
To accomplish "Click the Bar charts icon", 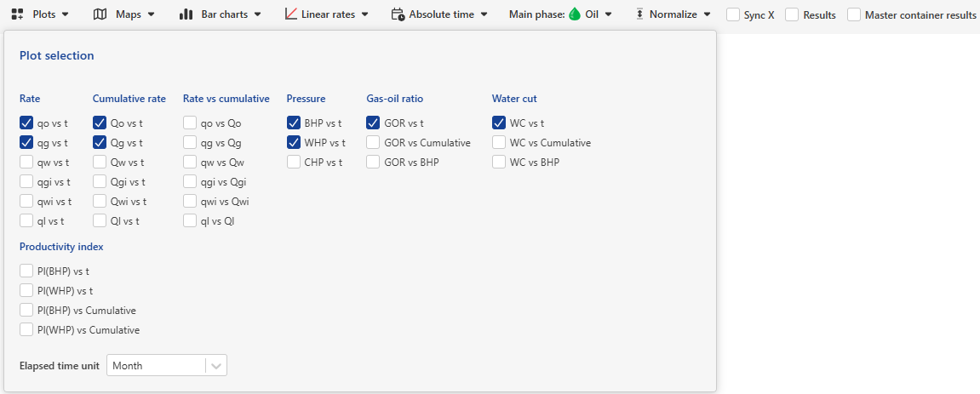I will click(186, 14).
